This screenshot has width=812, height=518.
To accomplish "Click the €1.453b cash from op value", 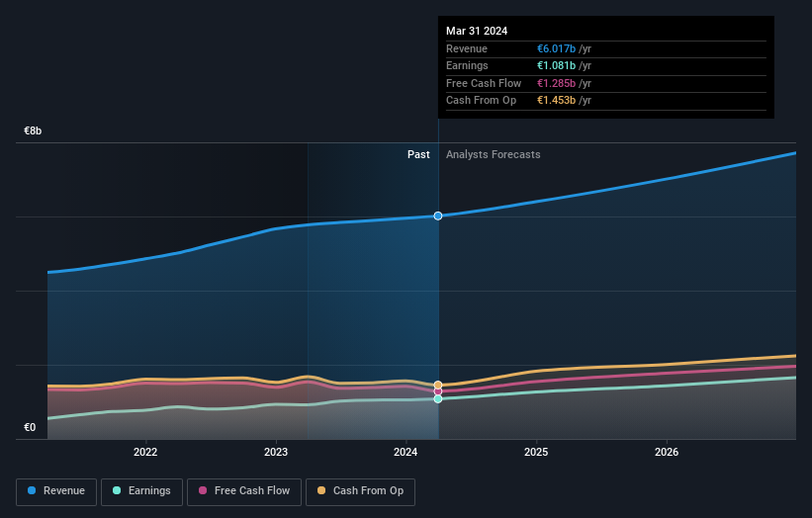I will 556,101.
